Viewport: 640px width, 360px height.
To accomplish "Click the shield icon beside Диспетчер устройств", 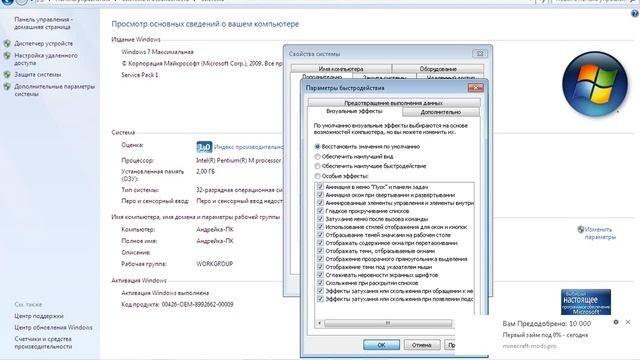I will [x=7, y=43].
